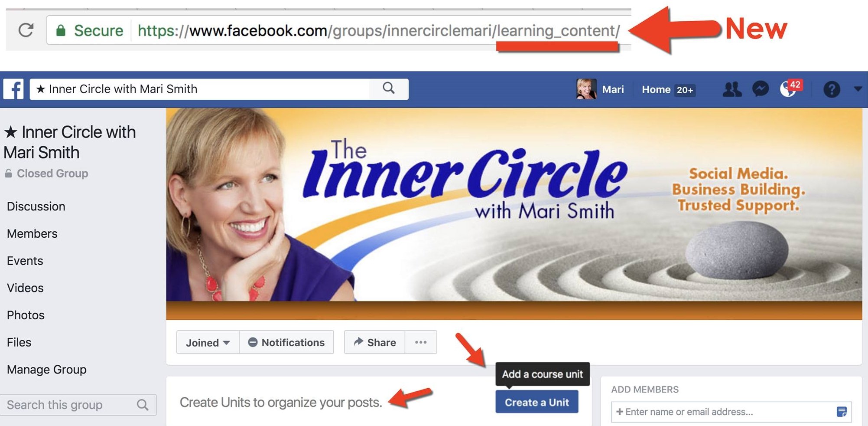The height and width of the screenshot is (426, 868).
Task: Click the contact list icon in Add Members field
Action: 841,412
